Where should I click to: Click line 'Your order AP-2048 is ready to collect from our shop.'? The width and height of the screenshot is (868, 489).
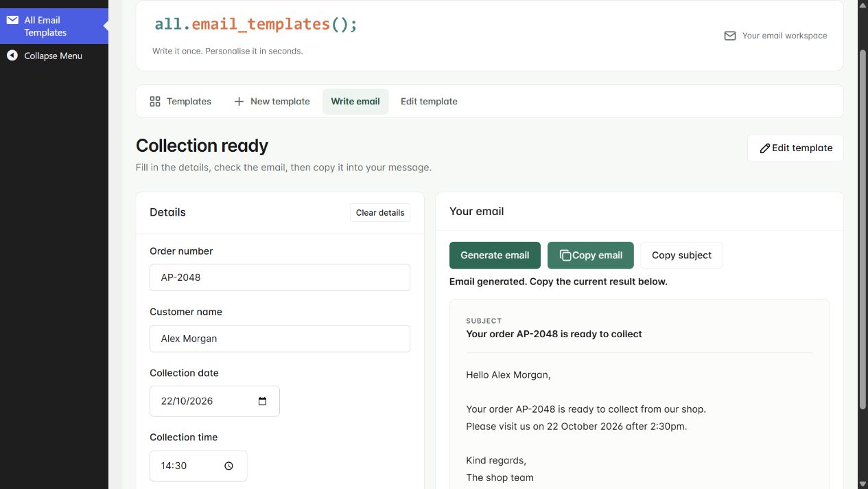click(586, 409)
